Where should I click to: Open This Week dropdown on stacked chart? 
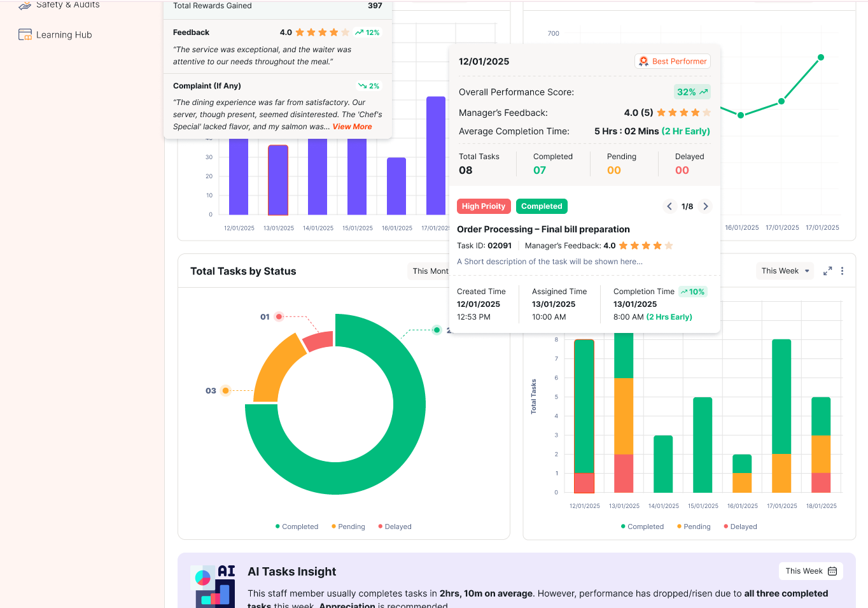[x=785, y=271]
